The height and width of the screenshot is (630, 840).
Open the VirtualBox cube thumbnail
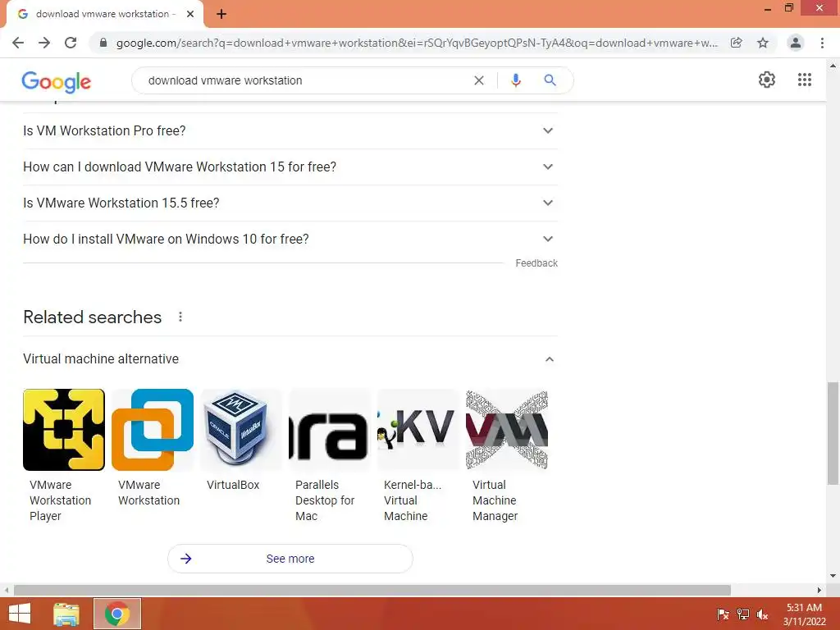point(241,430)
